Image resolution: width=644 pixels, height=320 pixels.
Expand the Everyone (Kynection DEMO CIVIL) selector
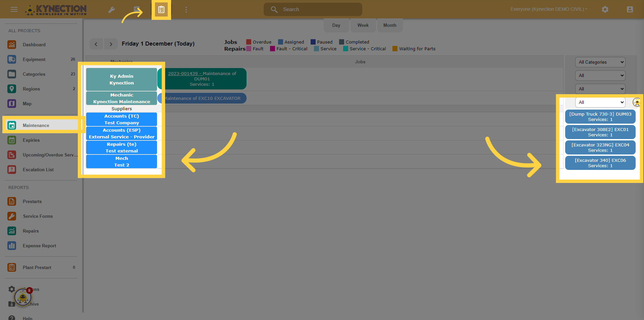tap(549, 9)
